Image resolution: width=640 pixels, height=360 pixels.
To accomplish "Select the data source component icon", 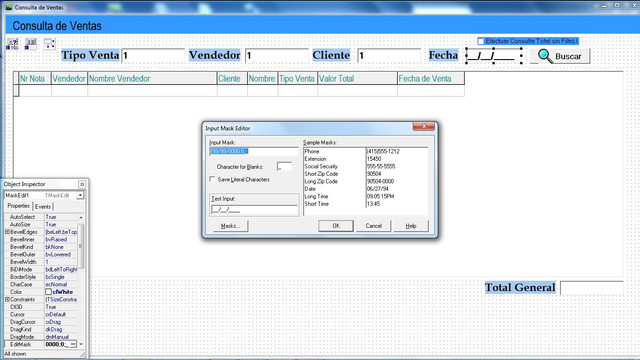I will click(x=49, y=44).
